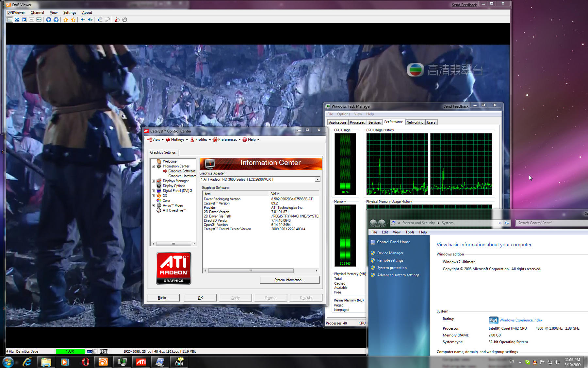This screenshot has width=588, height=368.
Task: Click the red info icon in DVB Viewer toolbar
Action: (x=117, y=20)
